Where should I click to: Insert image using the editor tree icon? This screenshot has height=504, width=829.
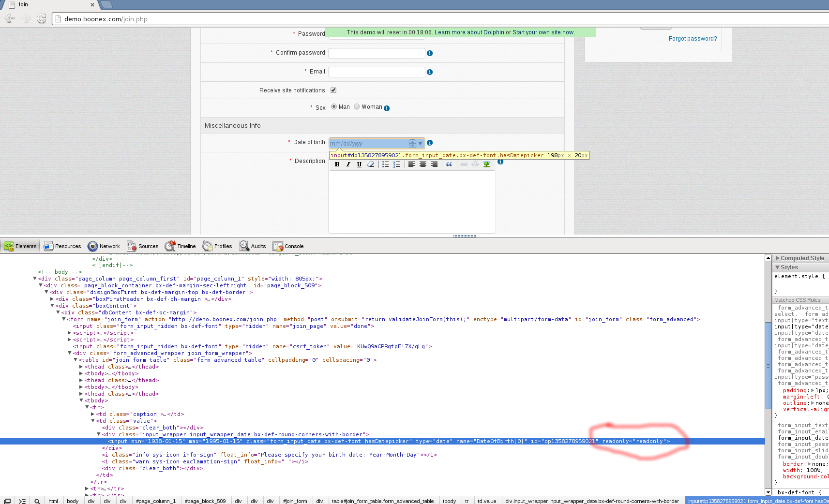click(x=486, y=164)
